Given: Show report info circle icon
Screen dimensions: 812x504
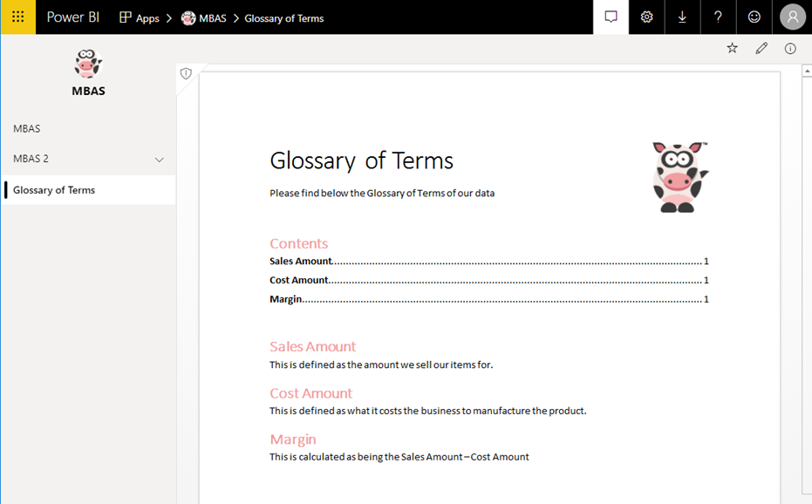Looking at the screenshot, I should [x=790, y=49].
